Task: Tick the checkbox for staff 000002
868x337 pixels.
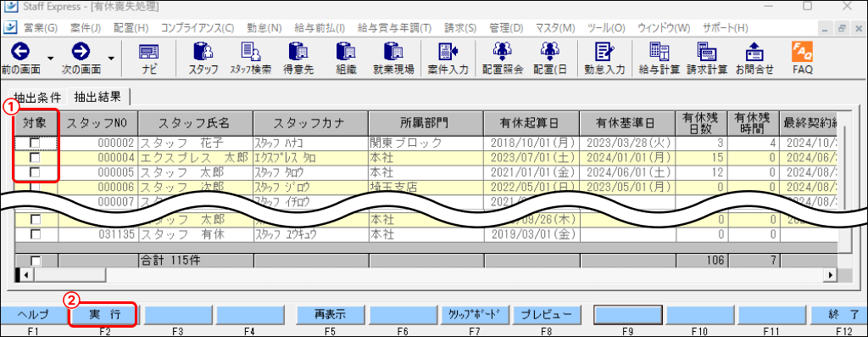Action: [x=36, y=143]
